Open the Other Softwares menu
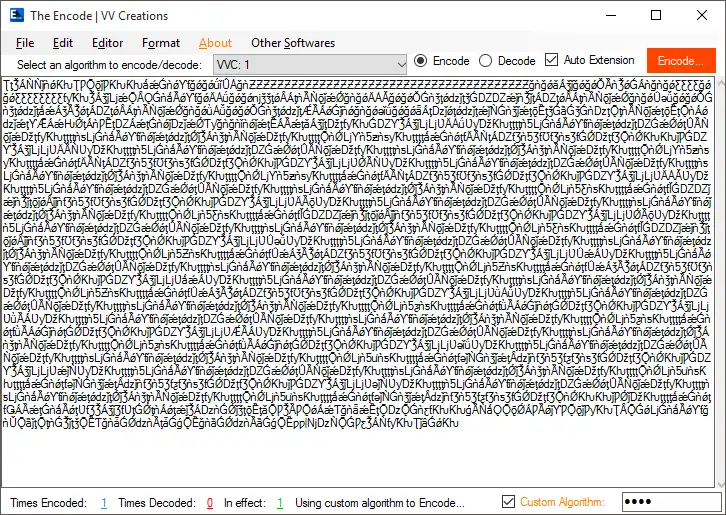 click(293, 43)
